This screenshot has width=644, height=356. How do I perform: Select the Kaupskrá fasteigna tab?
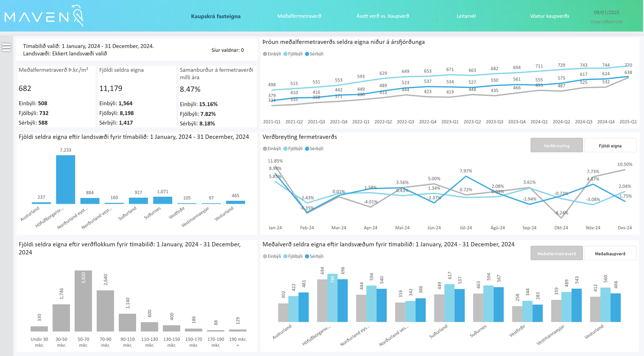[x=216, y=16]
